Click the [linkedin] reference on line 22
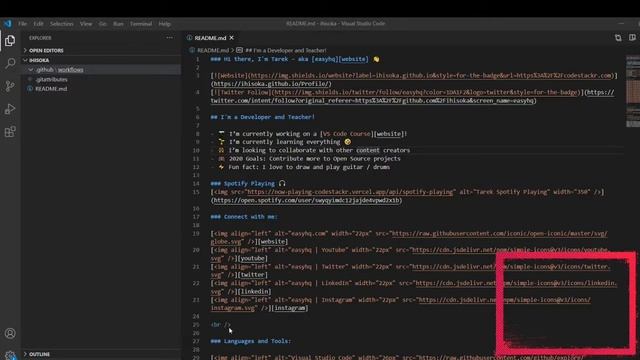The width and height of the screenshot is (640, 360). pos(254,291)
